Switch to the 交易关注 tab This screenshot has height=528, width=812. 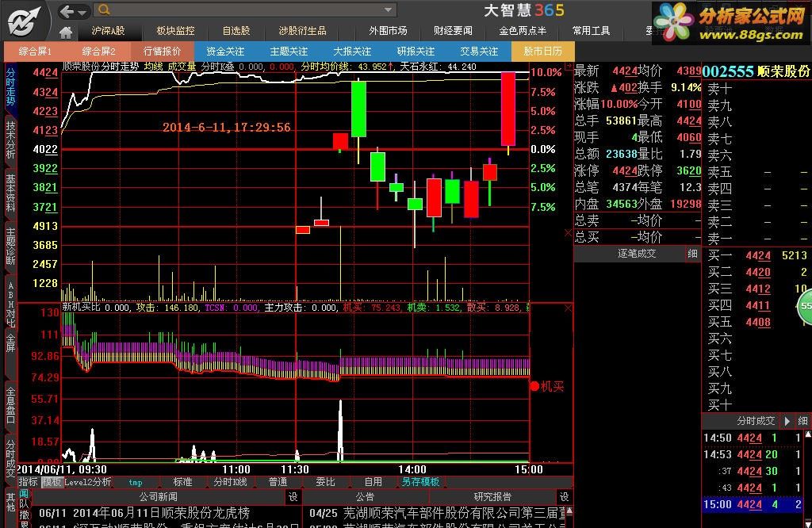point(479,52)
